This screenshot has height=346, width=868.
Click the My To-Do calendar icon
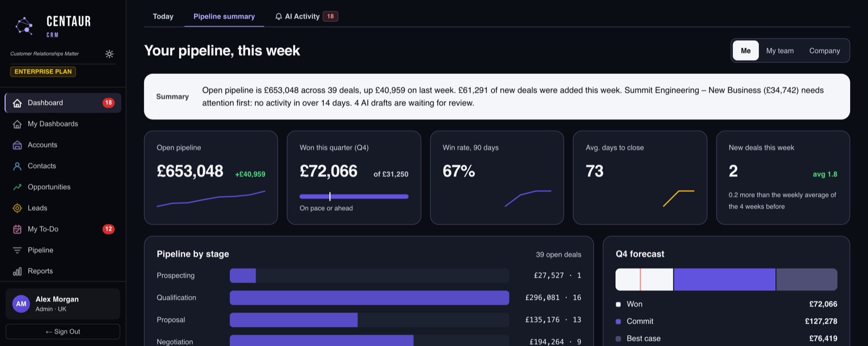(17, 229)
